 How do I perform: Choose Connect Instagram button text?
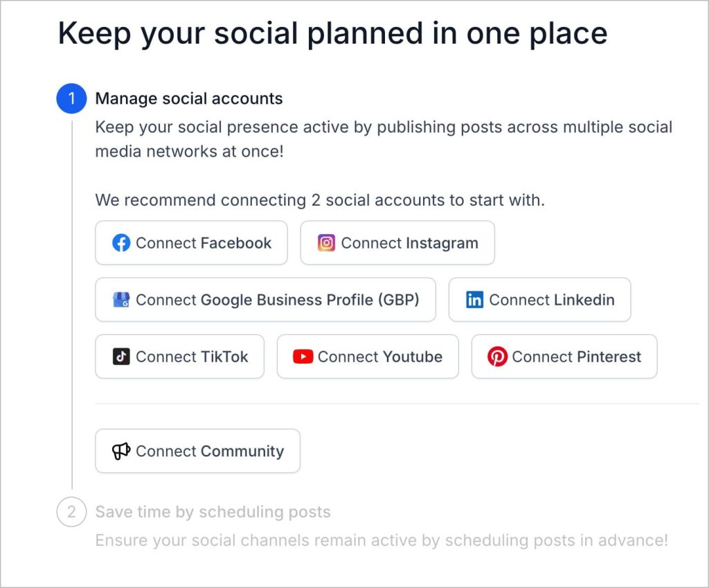410,243
